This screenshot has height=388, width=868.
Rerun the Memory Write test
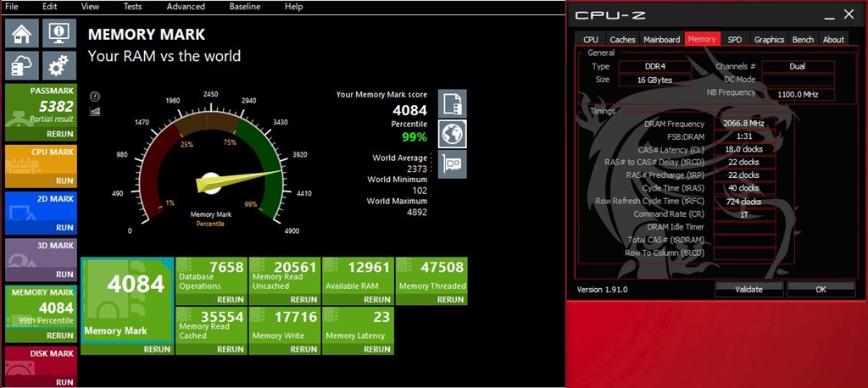click(x=304, y=349)
